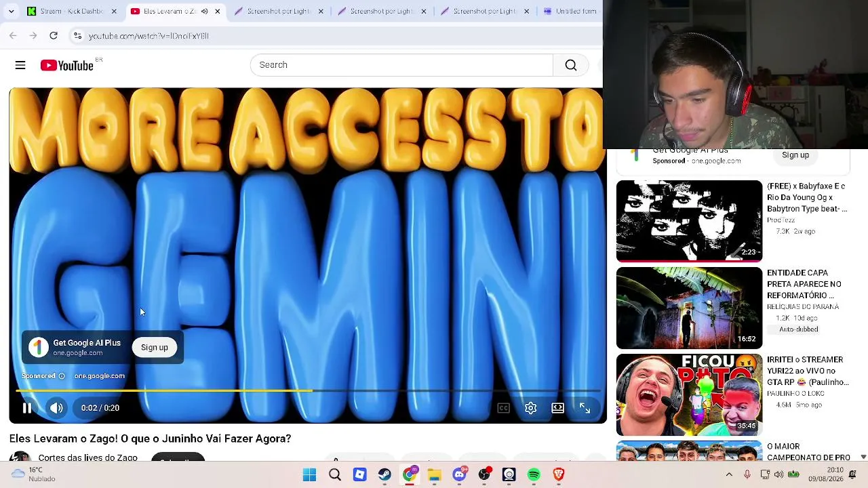868x488 pixels.
Task: Open the volume control in system tray
Action: point(778,474)
